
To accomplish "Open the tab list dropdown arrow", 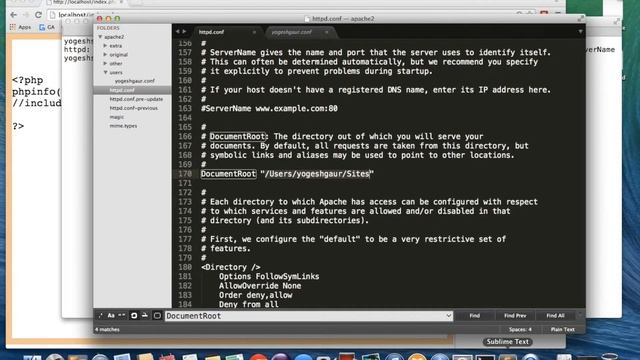I will point(580,31).
